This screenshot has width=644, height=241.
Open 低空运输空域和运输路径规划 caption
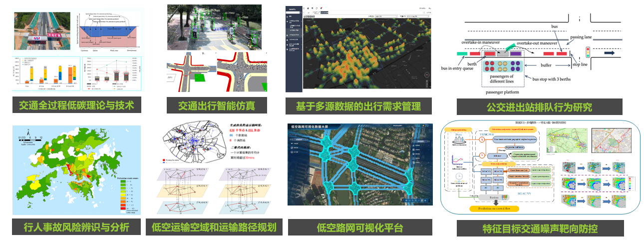click(x=214, y=227)
